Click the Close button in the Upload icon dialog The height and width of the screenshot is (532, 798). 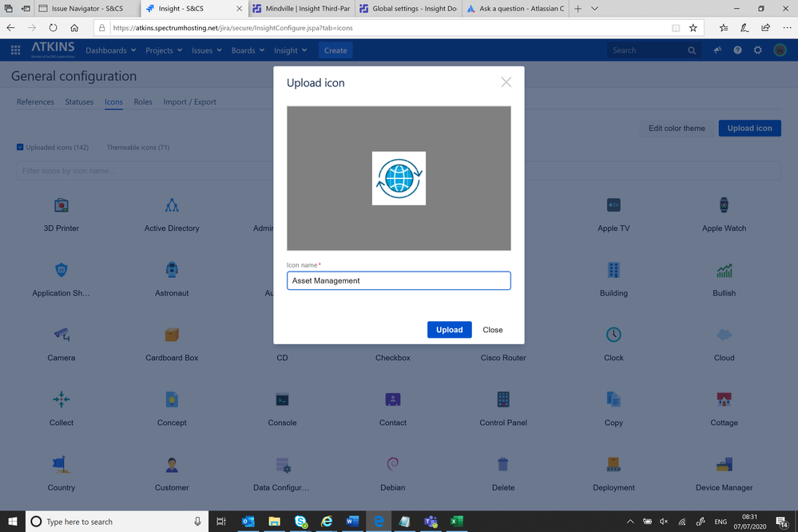(492, 329)
